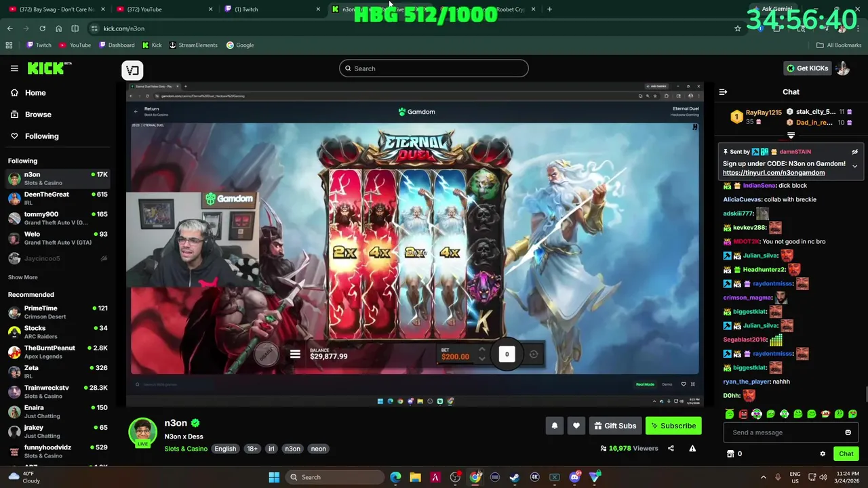
Task: Open a new browser tab
Action: (549, 9)
